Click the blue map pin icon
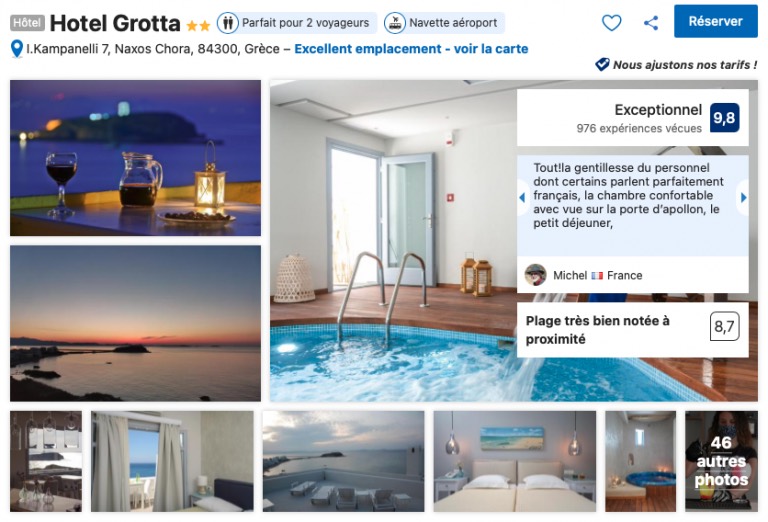Image resolution: width=768 pixels, height=522 pixels. tap(17, 49)
